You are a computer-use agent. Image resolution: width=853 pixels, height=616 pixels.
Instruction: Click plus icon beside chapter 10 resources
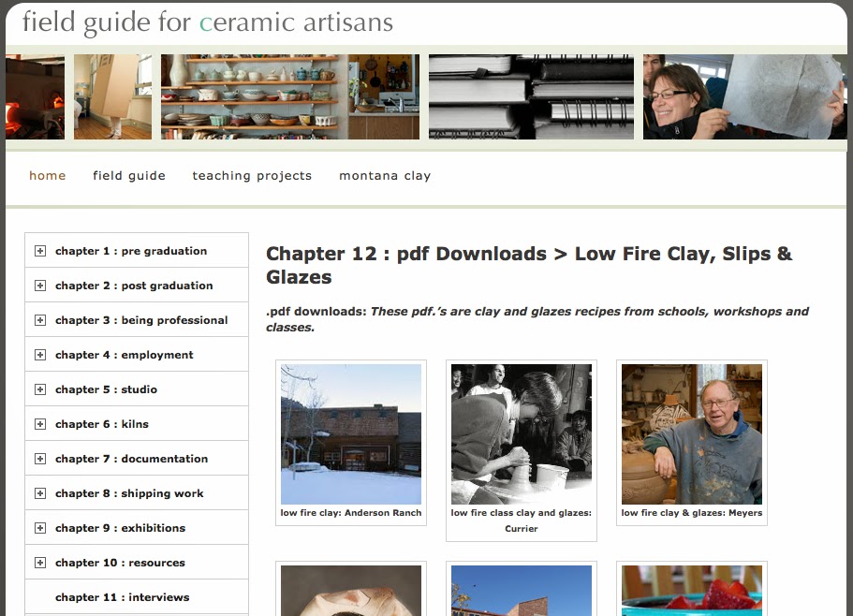40,563
